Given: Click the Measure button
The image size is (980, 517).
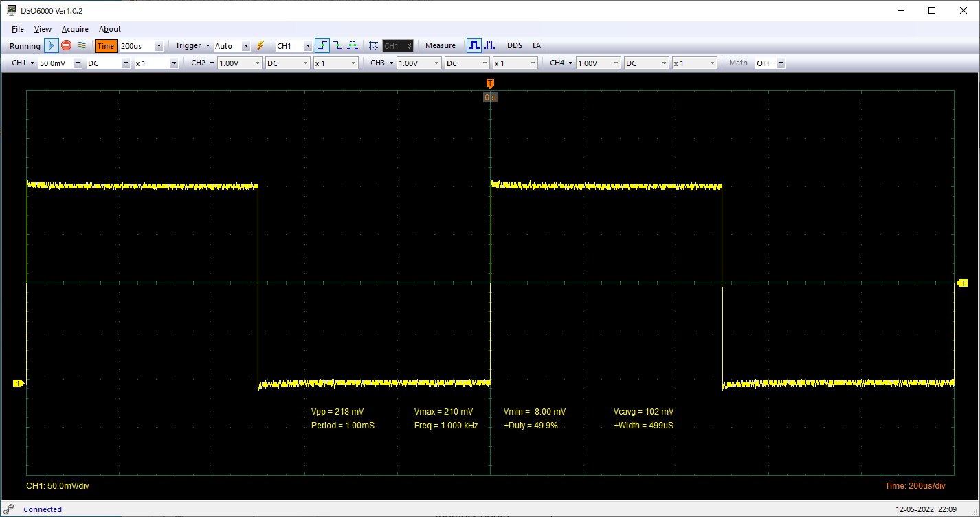Looking at the screenshot, I should [x=440, y=46].
